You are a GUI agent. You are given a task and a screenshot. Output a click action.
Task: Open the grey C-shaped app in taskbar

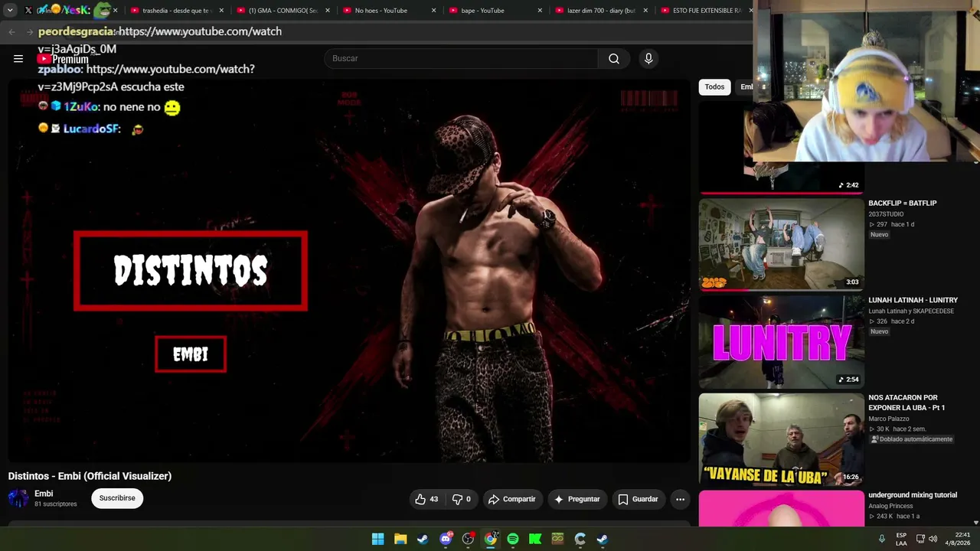tap(580, 540)
